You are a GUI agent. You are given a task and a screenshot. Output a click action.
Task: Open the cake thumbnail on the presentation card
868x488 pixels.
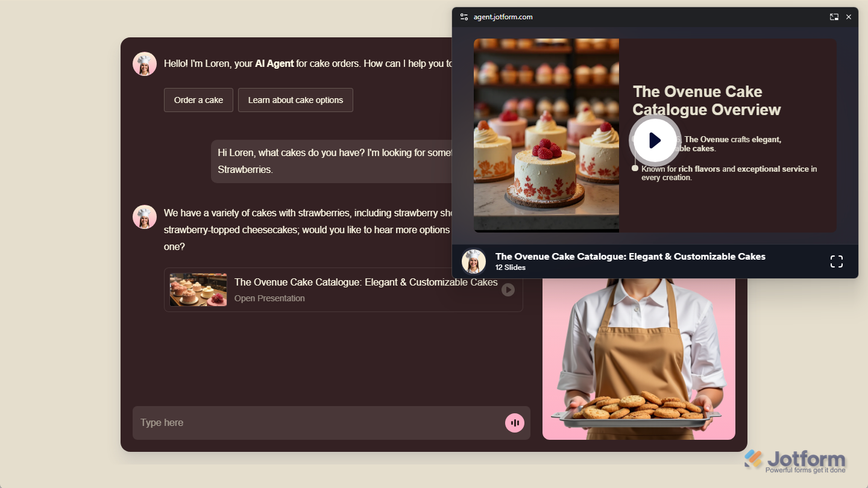point(198,290)
